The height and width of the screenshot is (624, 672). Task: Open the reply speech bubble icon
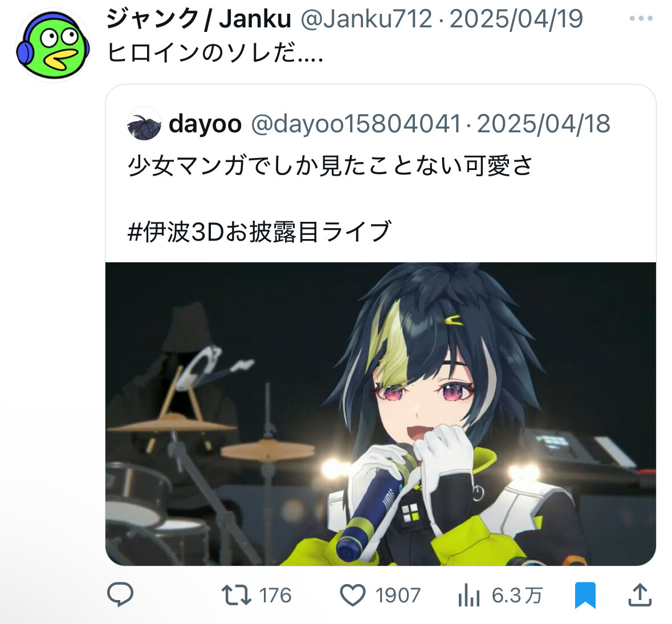pyautogui.click(x=120, y=594)
